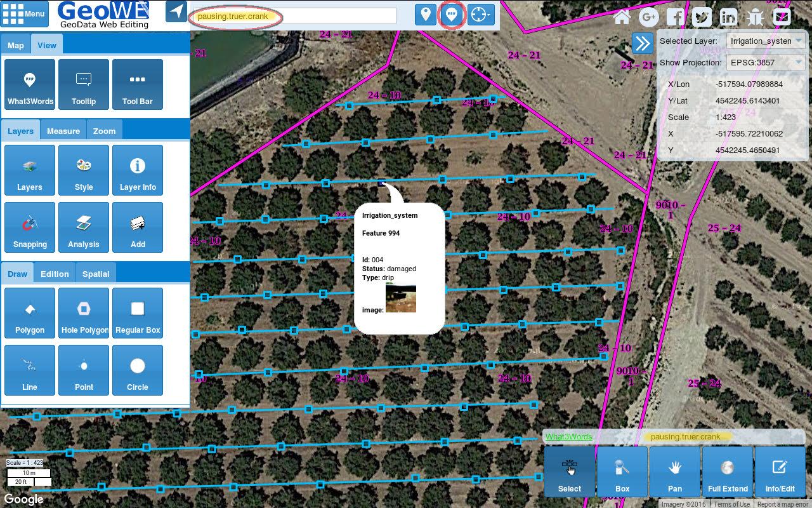
Task: Open the crosshair target dropdown
Action: point(481,14)
